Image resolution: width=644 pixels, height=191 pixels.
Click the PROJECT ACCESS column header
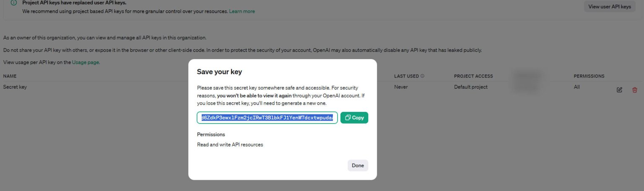[473, 76]
